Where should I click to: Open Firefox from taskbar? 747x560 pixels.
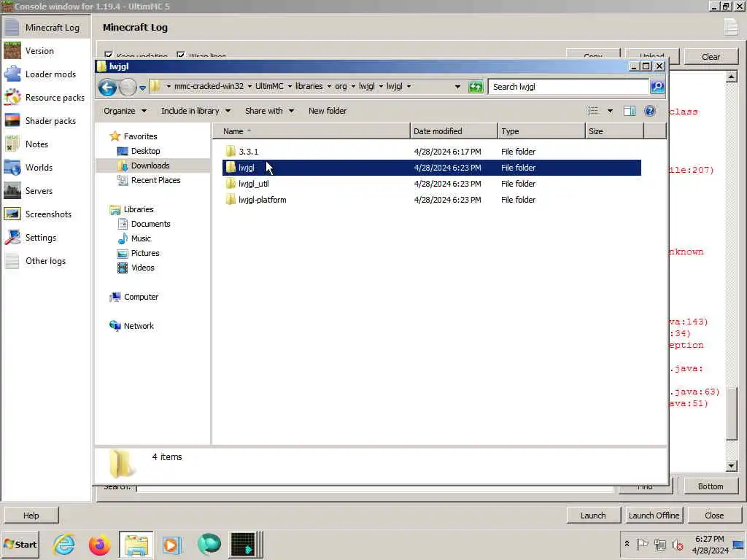[x=99, y=544]
